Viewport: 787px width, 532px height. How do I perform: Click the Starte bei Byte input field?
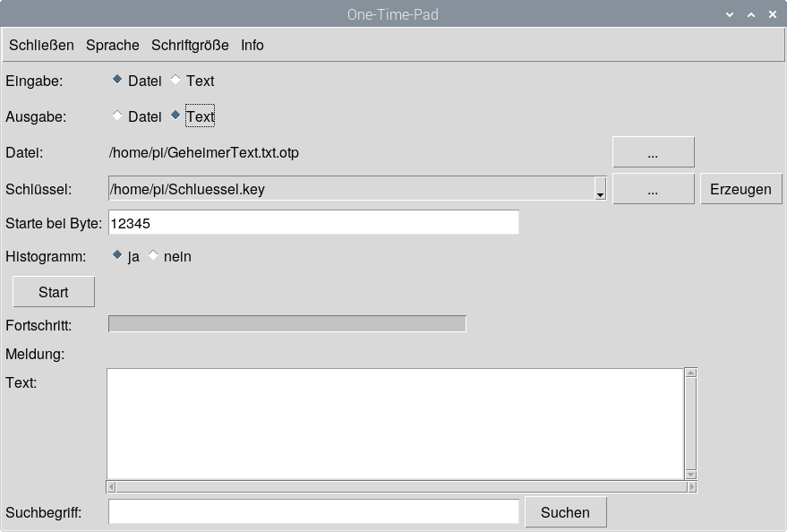click(x=313, y=222)
